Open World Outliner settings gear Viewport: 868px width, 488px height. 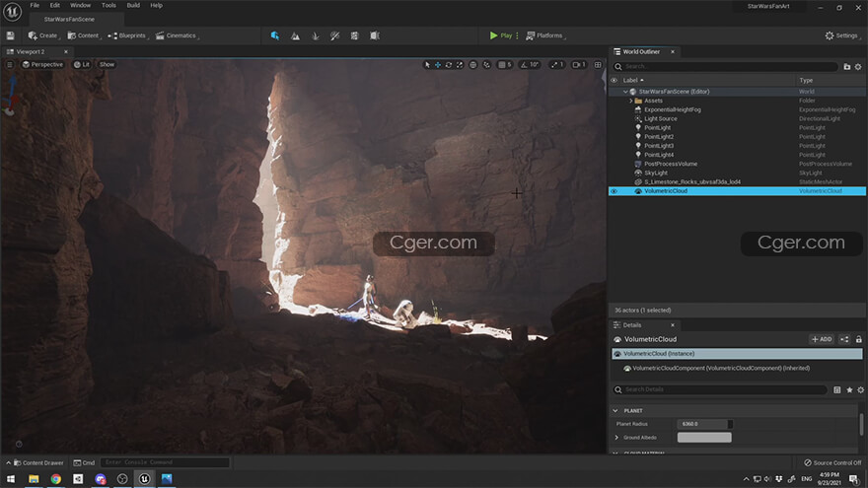(858, 67)
